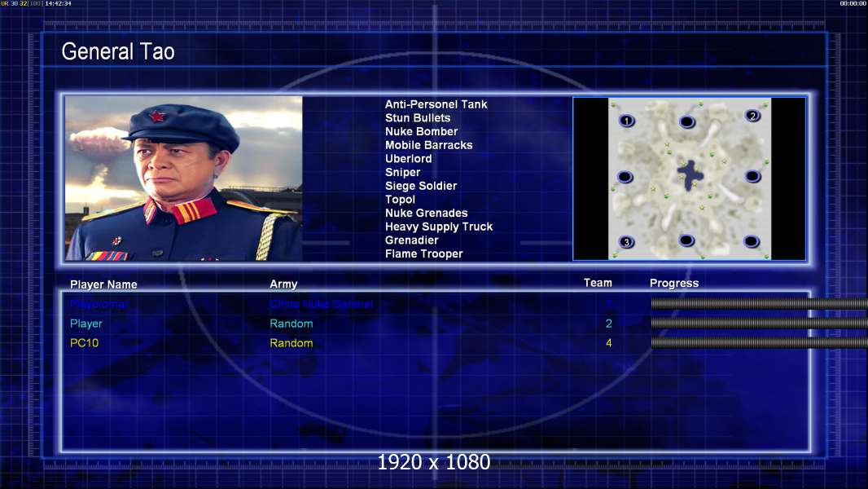The image size is (868, 489).
Task: Click team number 2 in Player's row
Action: point(608,324)
